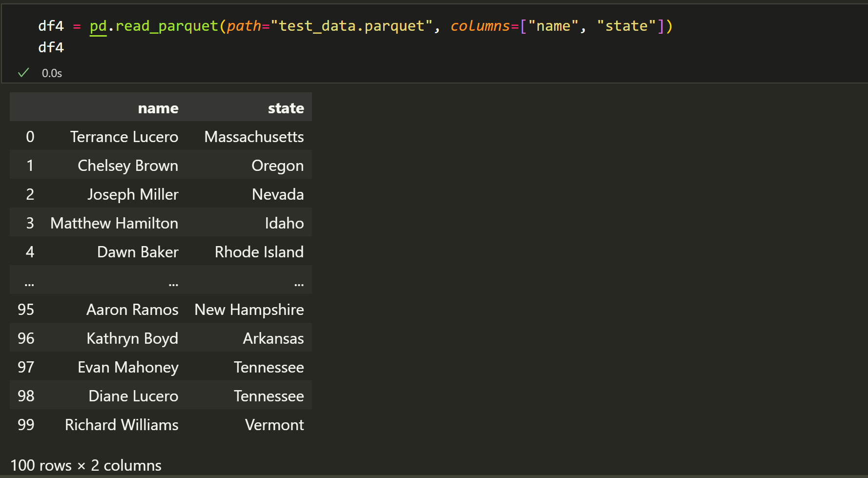
Task: Click the 'name' column header
Action: click(158, 108)
